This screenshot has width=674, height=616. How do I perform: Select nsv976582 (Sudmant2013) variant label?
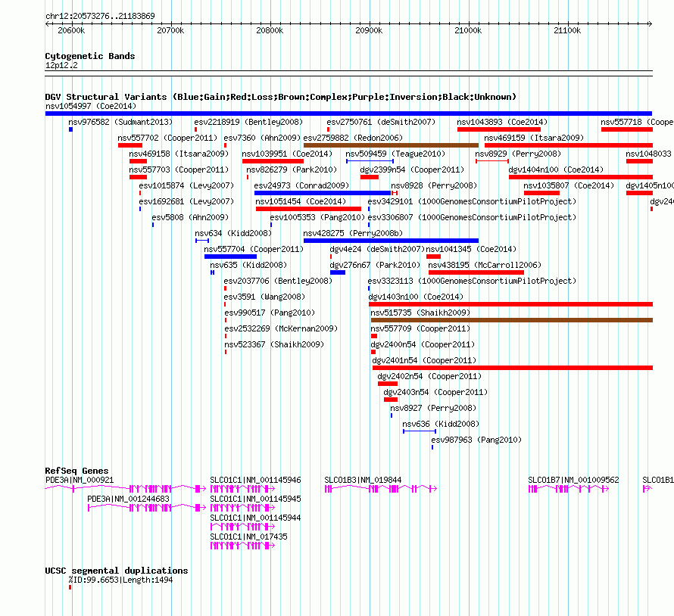coord(120,122)
